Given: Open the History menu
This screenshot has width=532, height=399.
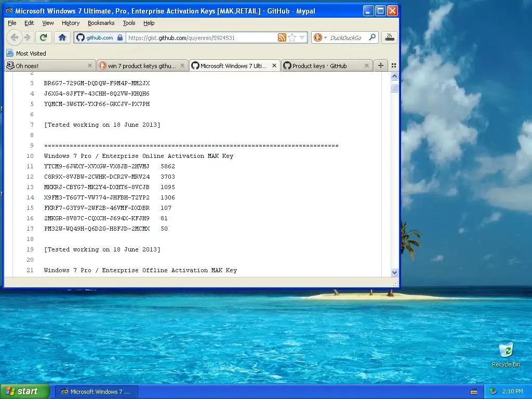Looking at the screenshot, I should click(x=71, y=23).
